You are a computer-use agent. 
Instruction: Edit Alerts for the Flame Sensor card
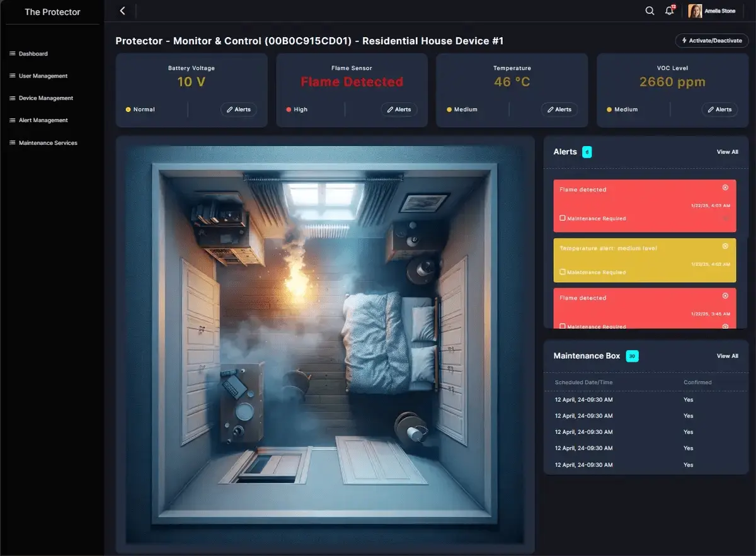click(399, 110)
